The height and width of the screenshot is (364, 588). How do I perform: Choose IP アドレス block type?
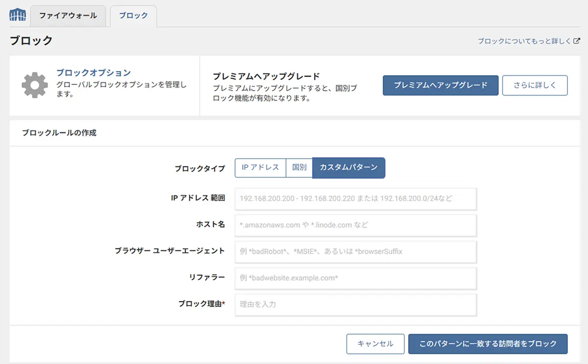click(x=260, y=167)
